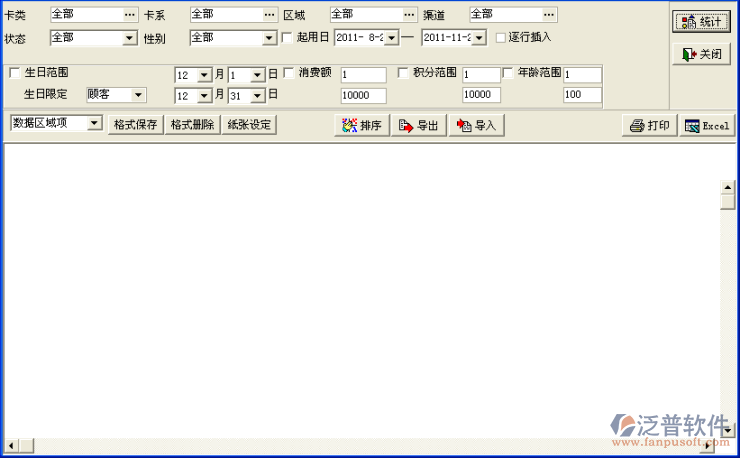Expand the 状态 dropdown
The width and height of the screenshot is (740, 458).
[x=129, y=38]
